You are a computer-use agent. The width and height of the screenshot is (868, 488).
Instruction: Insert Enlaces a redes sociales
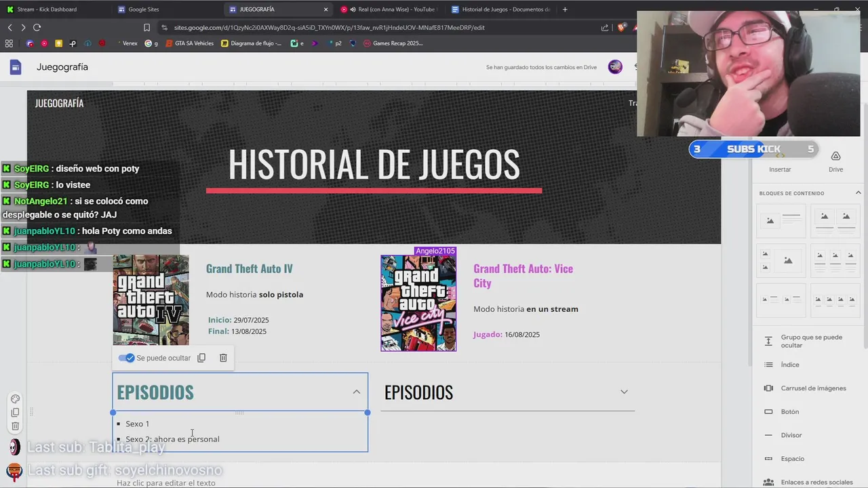pos(807,482)
